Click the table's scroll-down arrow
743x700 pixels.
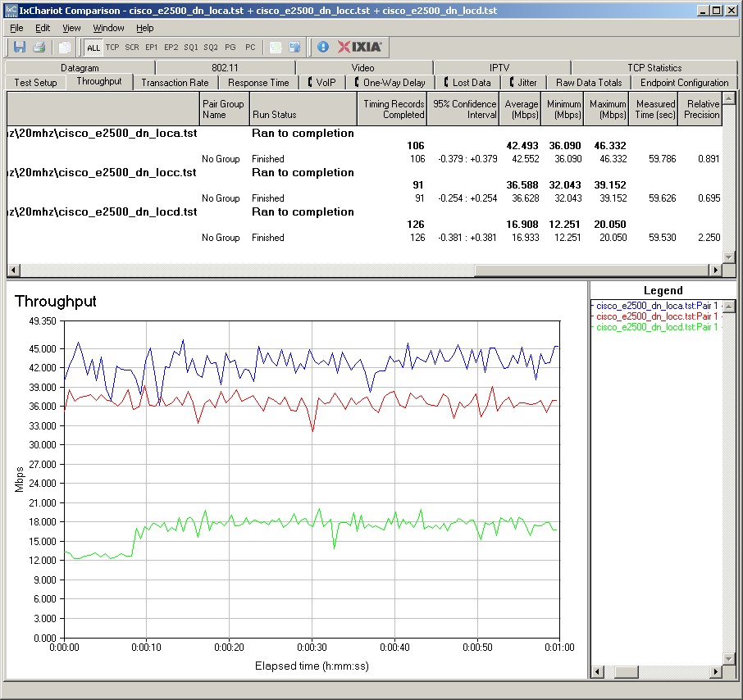pos(729,257)
